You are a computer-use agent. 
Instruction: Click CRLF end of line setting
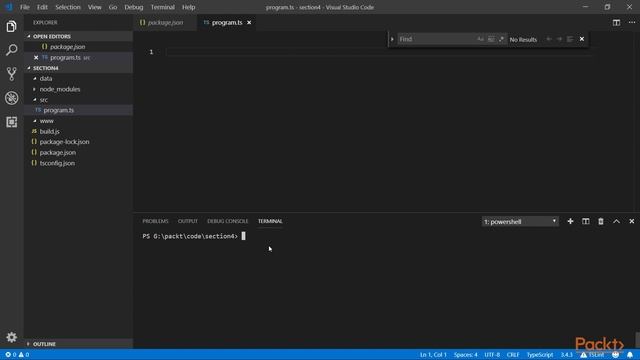(513, 355)
